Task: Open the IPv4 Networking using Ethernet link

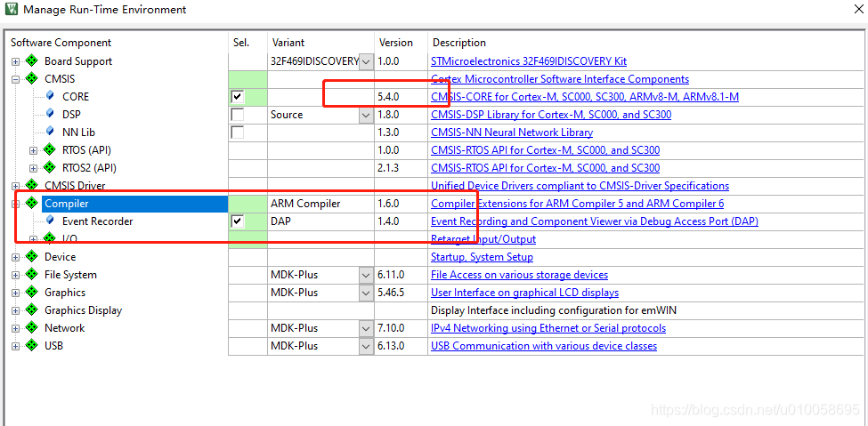Action: pyautogui.click(x=548, y=328)
